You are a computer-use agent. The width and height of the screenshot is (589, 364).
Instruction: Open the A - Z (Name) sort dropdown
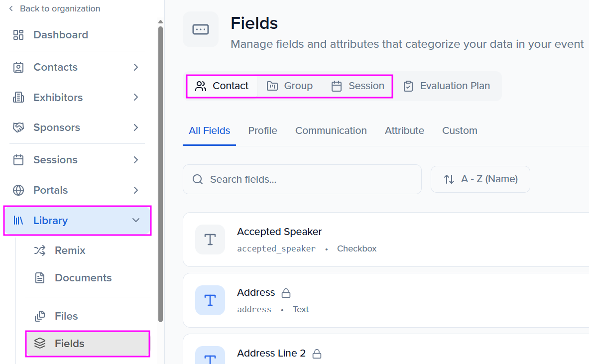[x=480, y=179]
